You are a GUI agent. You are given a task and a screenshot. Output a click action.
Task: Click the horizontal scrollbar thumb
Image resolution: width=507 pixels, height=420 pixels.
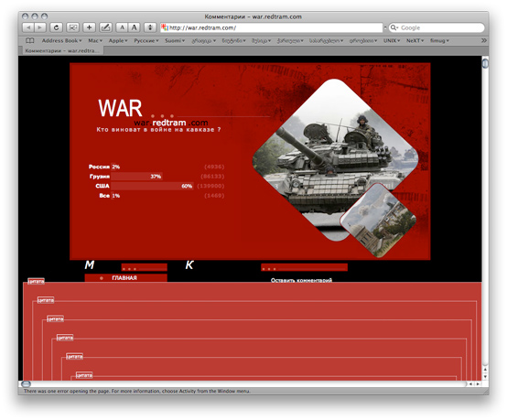(26, 383)
